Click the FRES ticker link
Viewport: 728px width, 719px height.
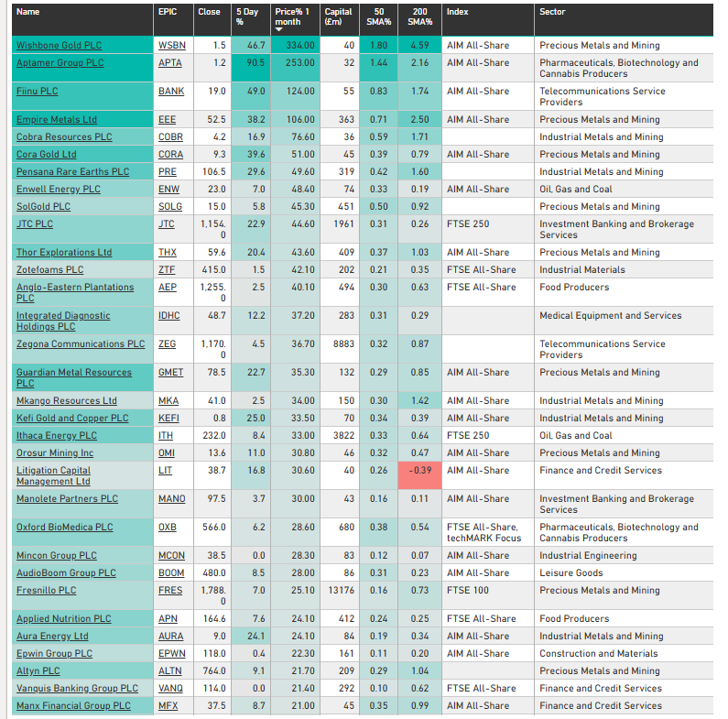tap(170, 591)
